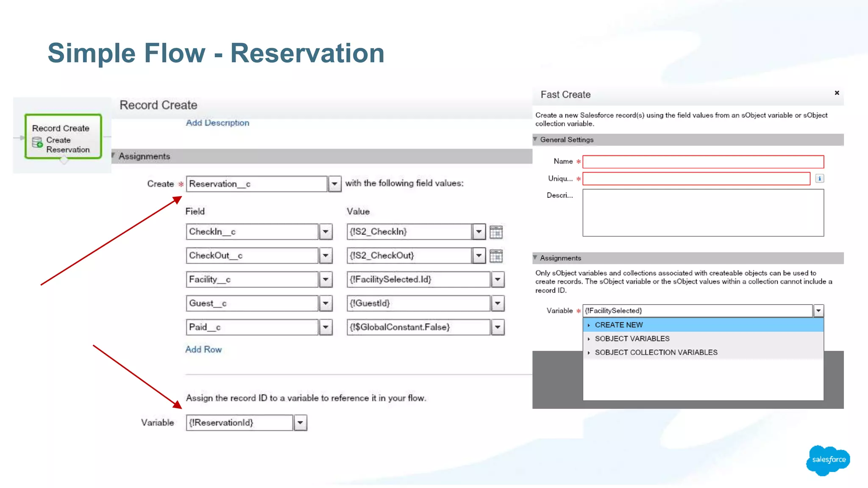Open the {!$GlobalConstant.False} value dropdown
The height and width of the screenshot is (488, 868).
pos(498,327)
